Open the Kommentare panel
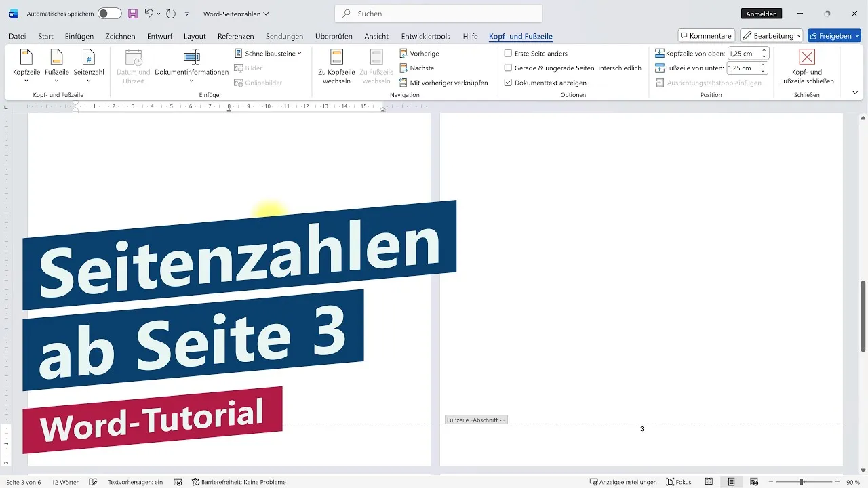The height and width of the screenshot is (488, 868). click(x=706, y=35)
